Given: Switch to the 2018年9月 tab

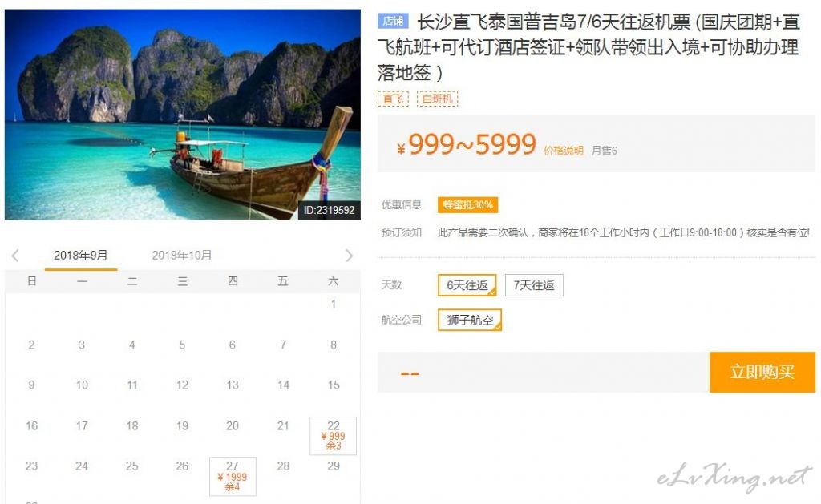Looking at the screenshot, I should (81, 256).
